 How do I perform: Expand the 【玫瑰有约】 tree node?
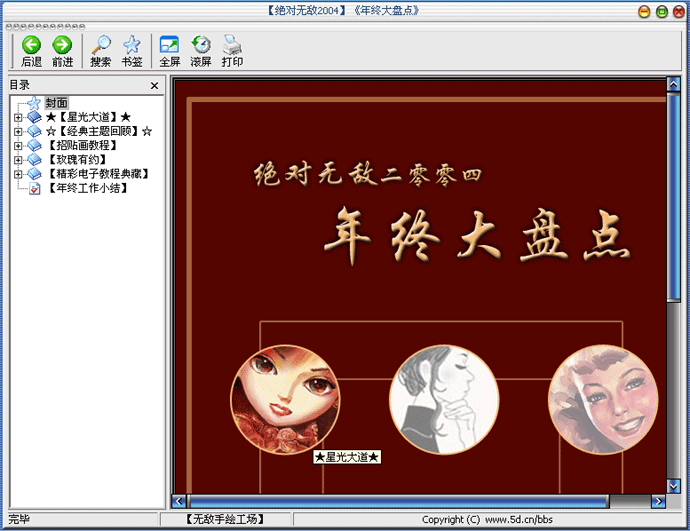coord(18,160)
